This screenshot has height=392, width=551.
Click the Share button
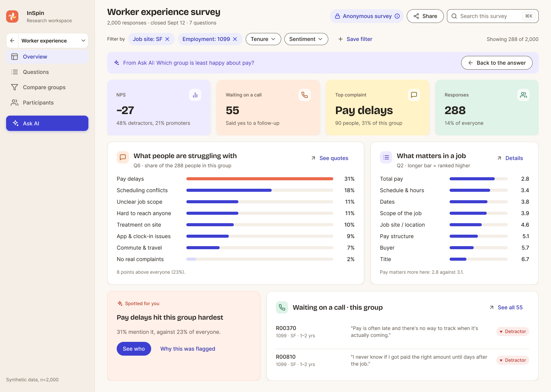[x=425, y=16]
